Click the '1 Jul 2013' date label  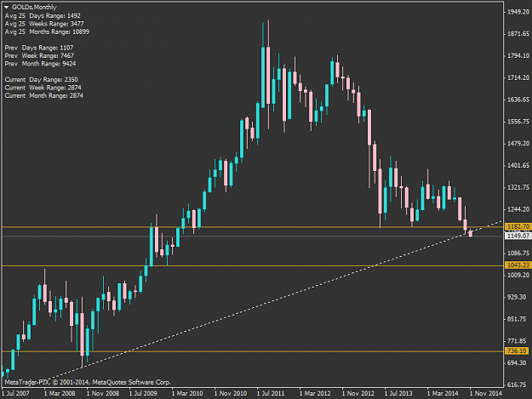coord(398,393)
